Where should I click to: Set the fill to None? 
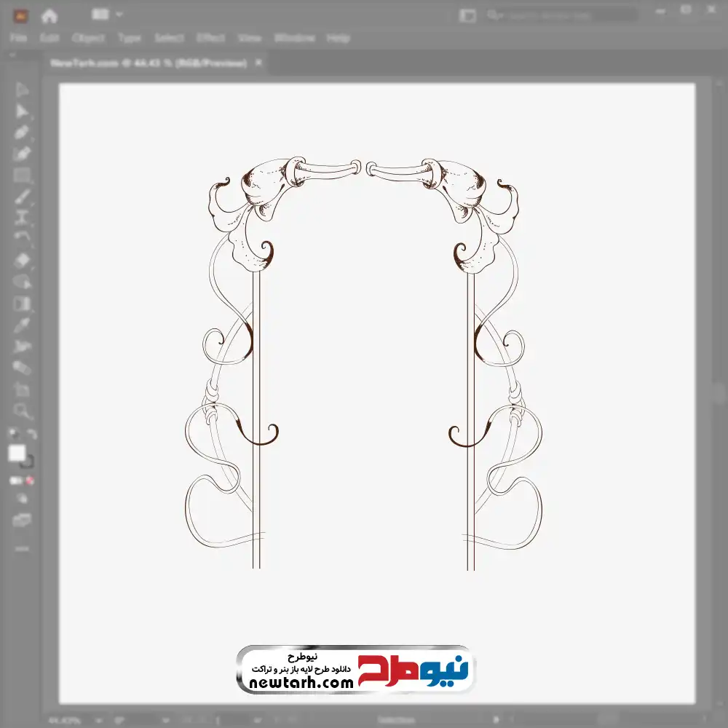[31, 481]
